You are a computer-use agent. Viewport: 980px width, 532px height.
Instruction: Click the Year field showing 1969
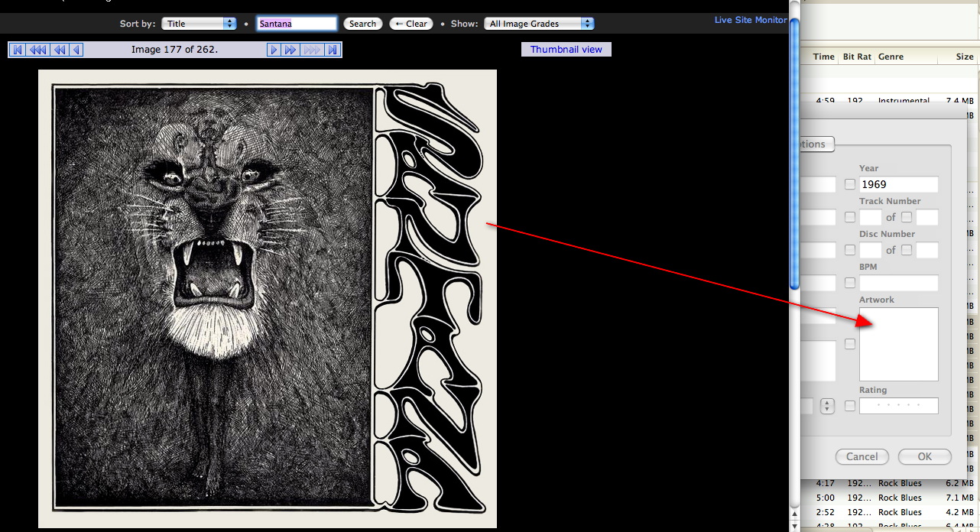click(x=898, y=184)
